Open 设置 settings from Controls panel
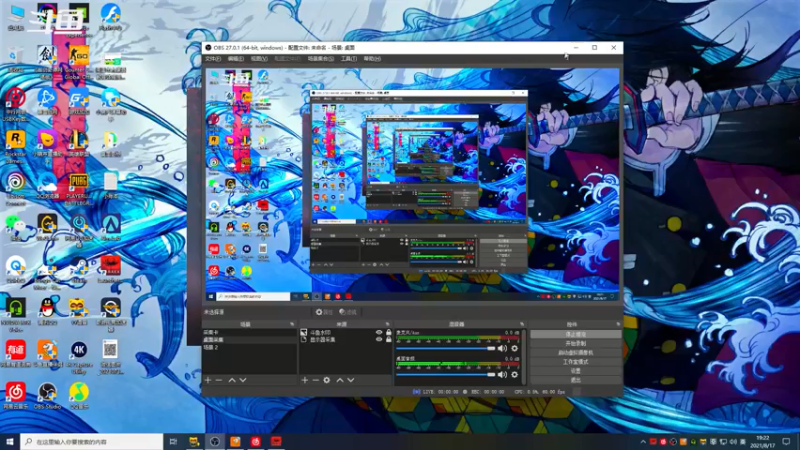Viewport: 800px width, 450px height. click(x=576, y=371)
